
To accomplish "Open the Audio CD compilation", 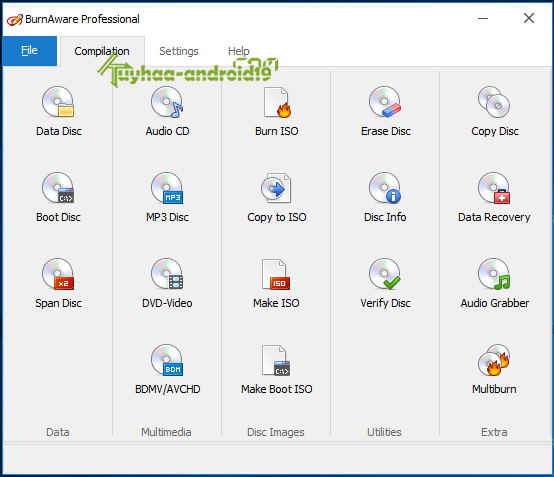I will coord(167,112).
